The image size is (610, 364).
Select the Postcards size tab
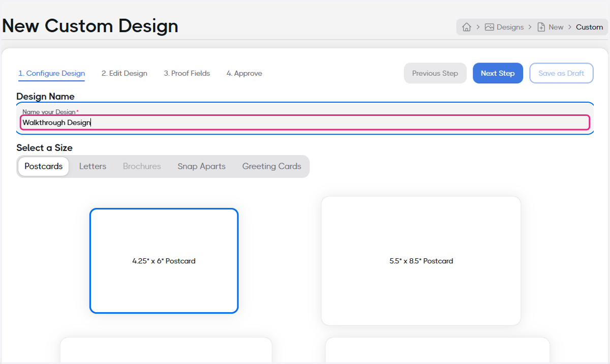click(x=43, y=166)
